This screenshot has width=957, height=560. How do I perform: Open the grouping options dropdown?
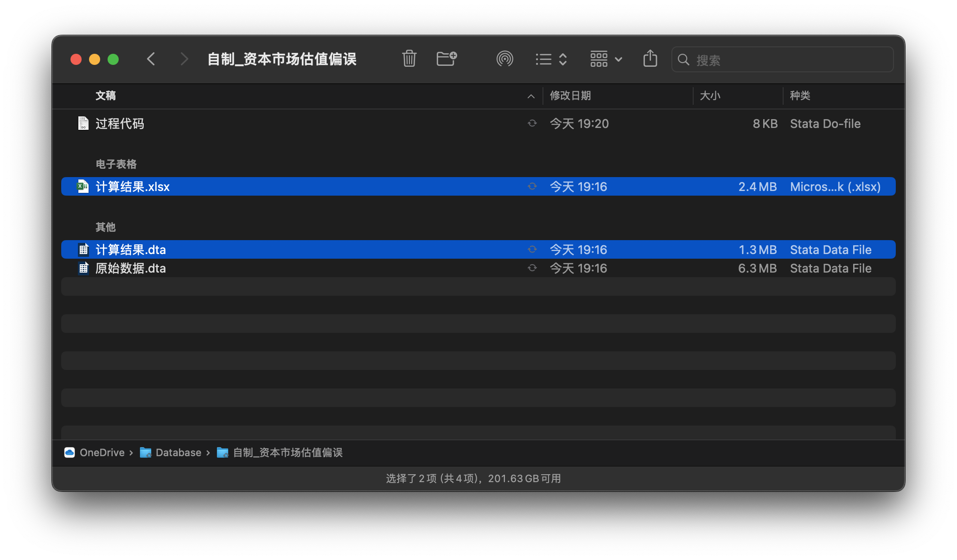click(x=606, y=59)
